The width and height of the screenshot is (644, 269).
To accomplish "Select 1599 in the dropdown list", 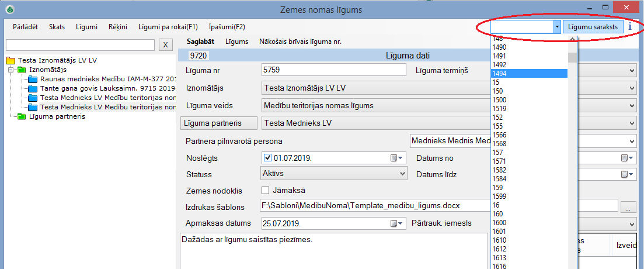I will pyautogui.click(x=530, y=196).
